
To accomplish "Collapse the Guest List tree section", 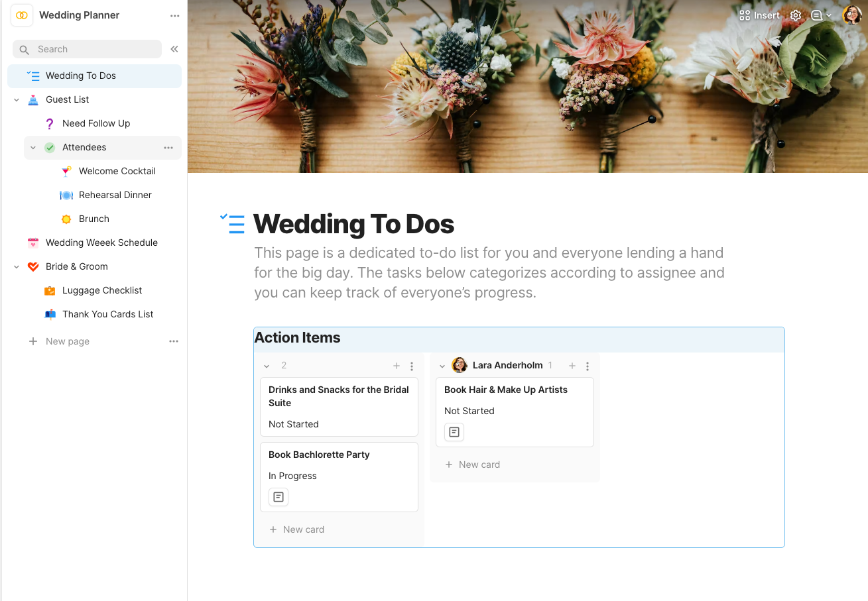I will tap(17, 99).
